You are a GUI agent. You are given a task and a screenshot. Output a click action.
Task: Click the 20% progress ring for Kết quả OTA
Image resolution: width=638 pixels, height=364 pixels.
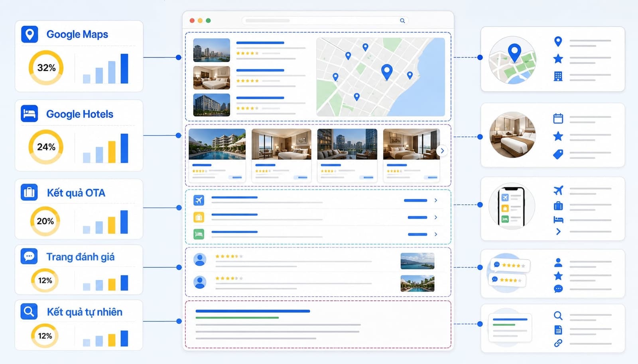(45, 221)
